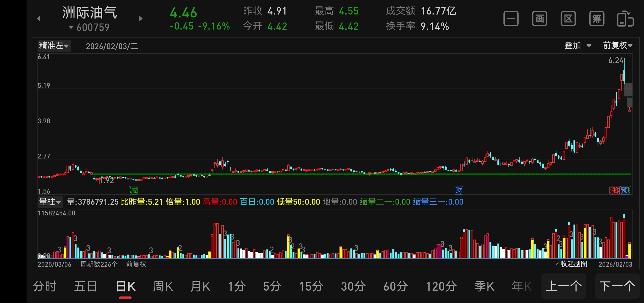This screenshot has height=303, width=644.
Task: Switch to the 周K tab
Action: (163, 286)
